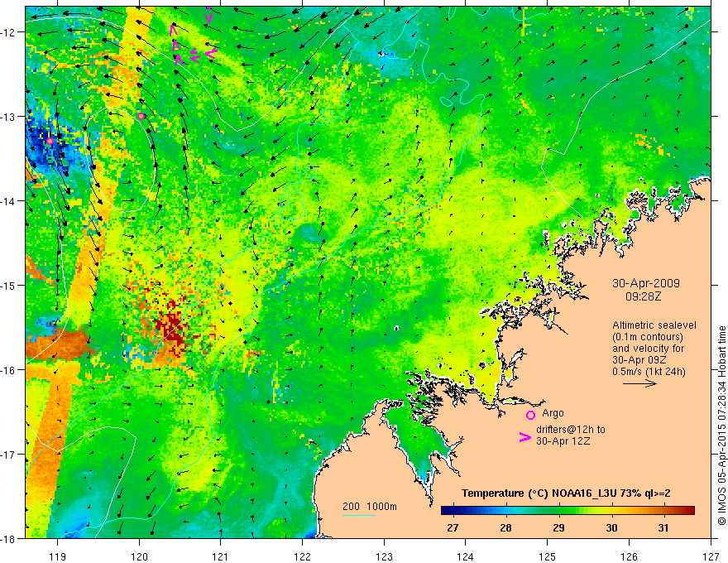
Task: Click the longitude axis label '124'
Action: click(466, 556)
